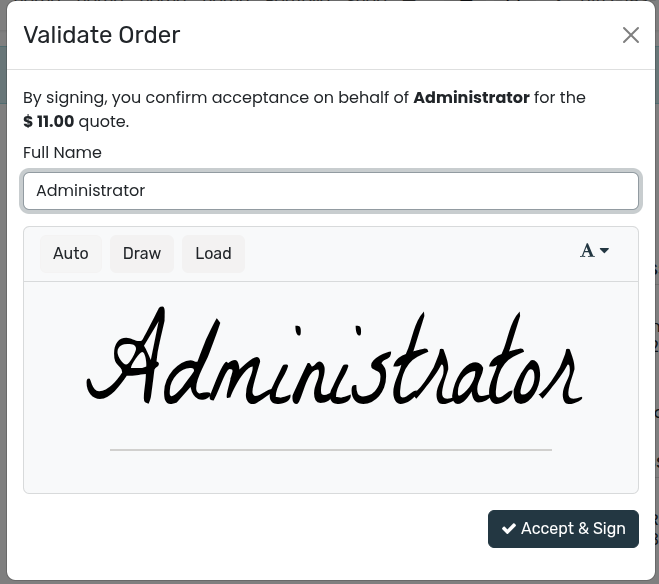659x584 pixels.
Task: Select the Auto signature mode
Action: [71, 254]
